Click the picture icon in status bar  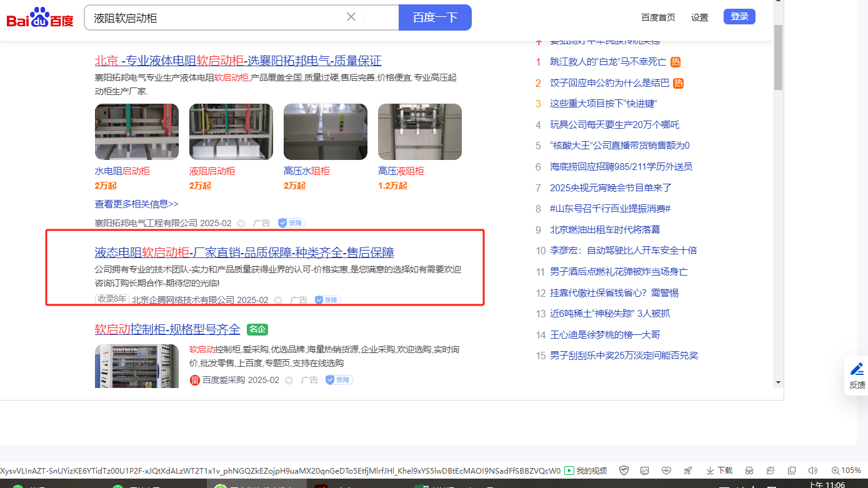click(x=645, y=471)
